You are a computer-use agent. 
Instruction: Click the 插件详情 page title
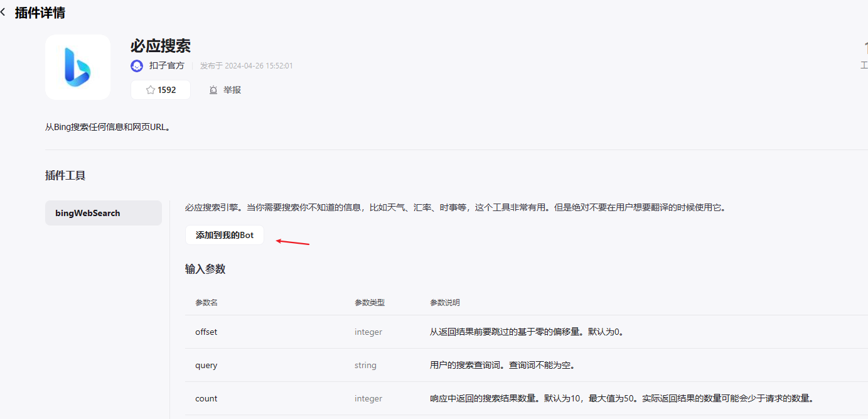[40, 13]
